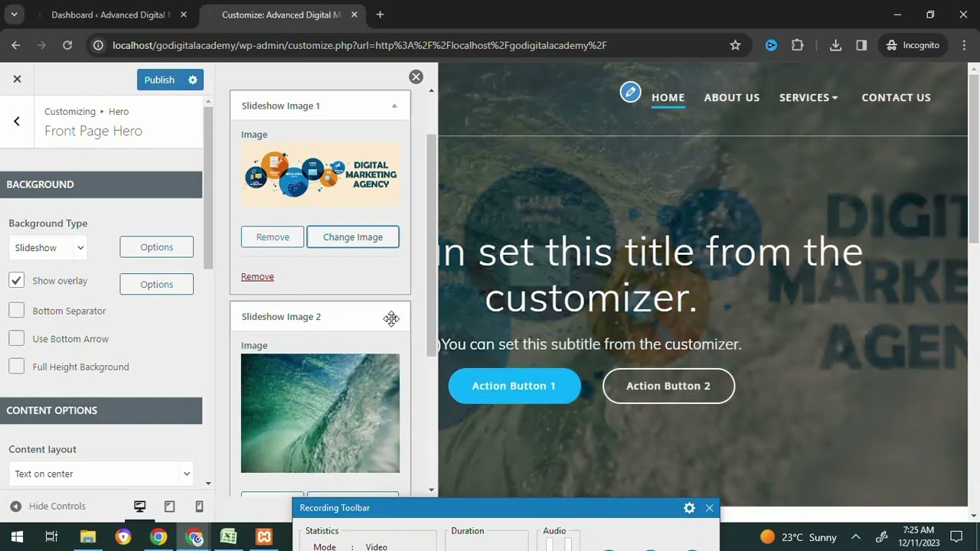
Task: Open XAMPP from the taskbar
Action: click(x=264, y=536)
